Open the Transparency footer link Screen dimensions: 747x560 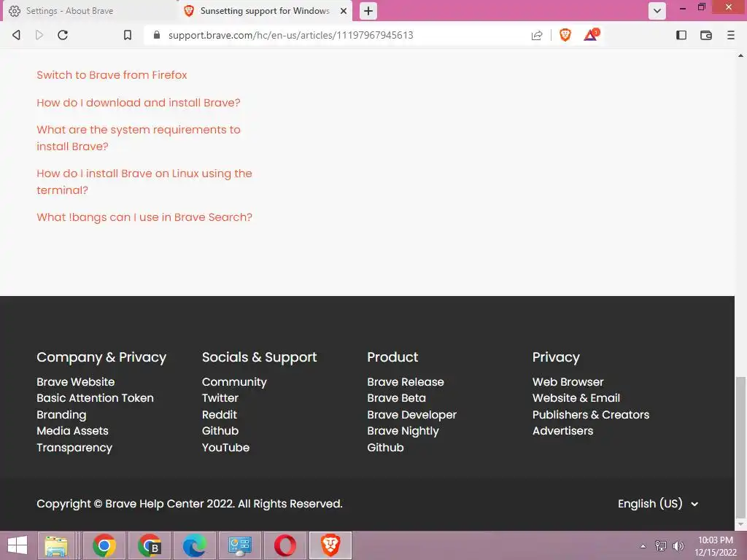74,448
